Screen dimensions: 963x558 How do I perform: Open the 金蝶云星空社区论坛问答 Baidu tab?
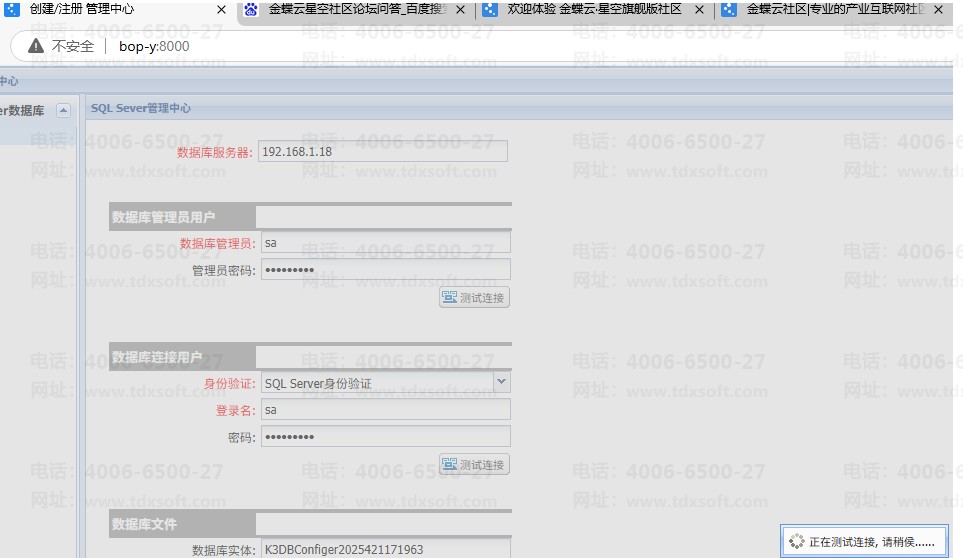pos(357,9)
